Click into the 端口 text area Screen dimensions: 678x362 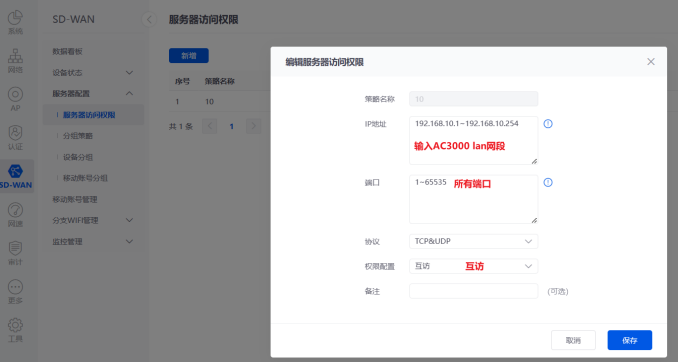(x=473, y=199)
